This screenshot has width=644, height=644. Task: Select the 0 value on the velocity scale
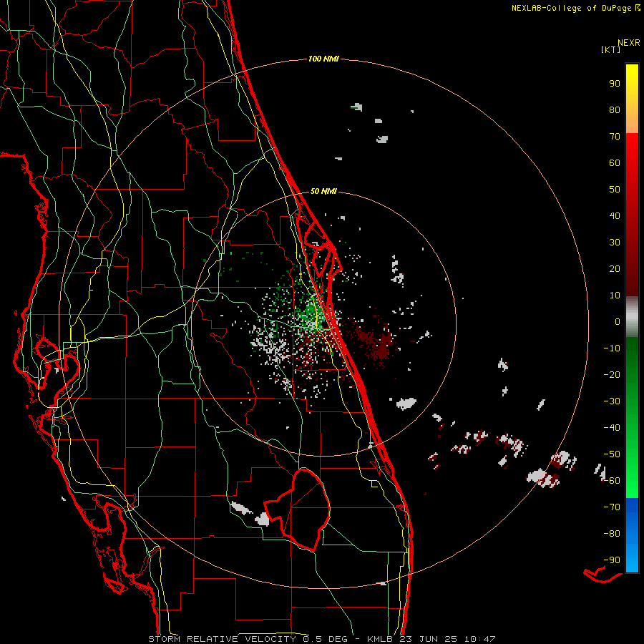coord(618,321)
